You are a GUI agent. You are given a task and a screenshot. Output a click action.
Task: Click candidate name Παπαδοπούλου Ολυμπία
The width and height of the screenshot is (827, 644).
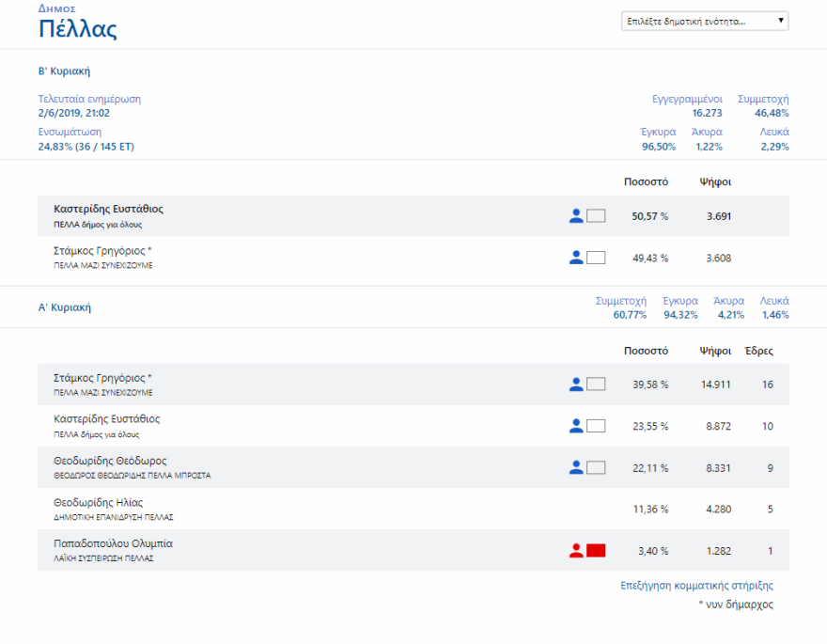pos(113,543)
